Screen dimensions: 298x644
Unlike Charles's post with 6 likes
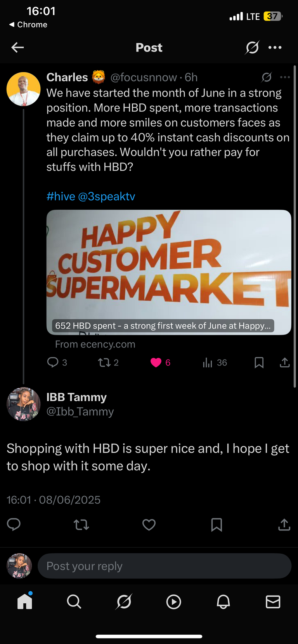coord(160,362)
